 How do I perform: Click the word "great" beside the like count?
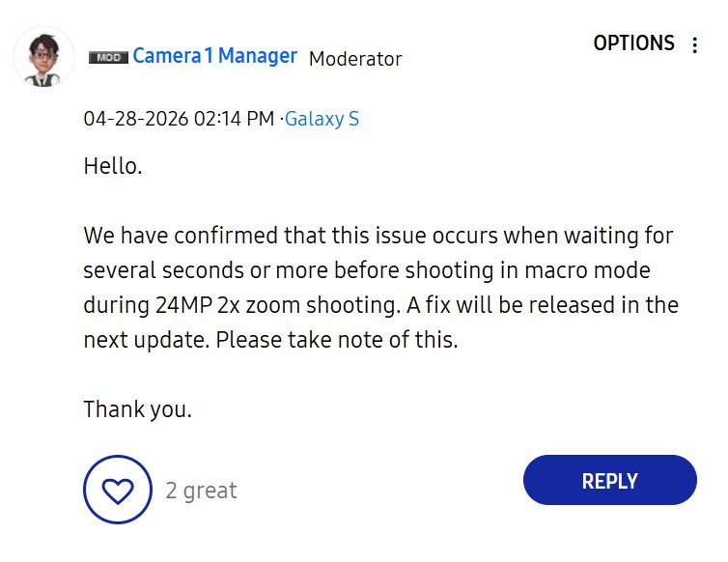pos(210,491)
